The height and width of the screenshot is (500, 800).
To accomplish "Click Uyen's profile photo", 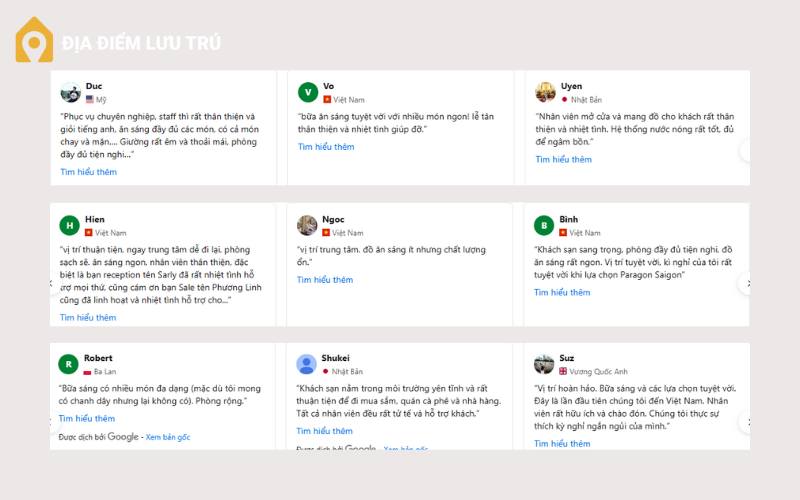I will click(x=545, y=92).
